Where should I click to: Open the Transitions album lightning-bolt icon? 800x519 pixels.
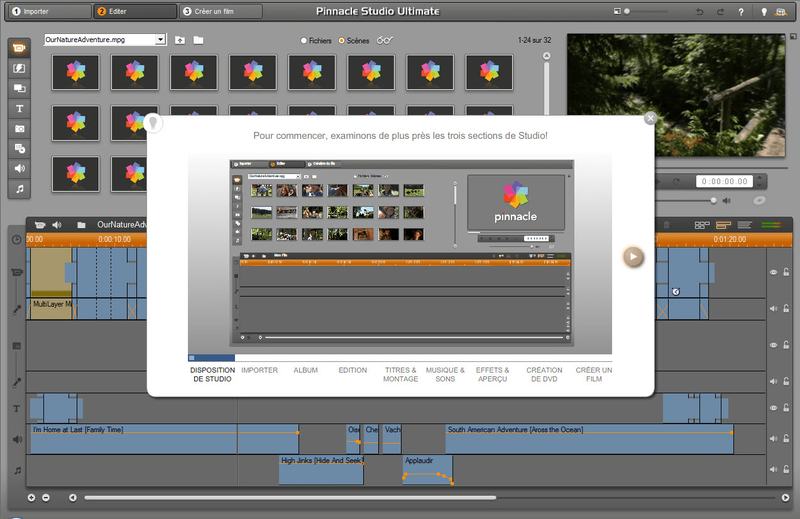(19, 68)
